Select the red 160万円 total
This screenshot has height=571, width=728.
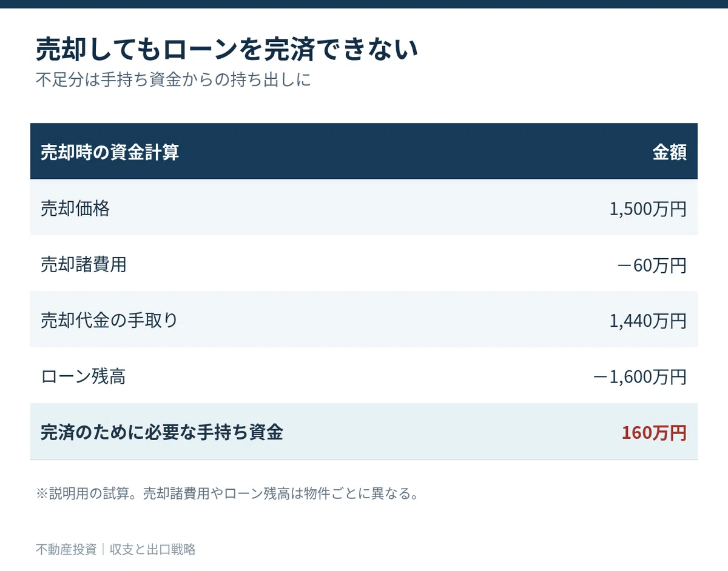[655, 433]
